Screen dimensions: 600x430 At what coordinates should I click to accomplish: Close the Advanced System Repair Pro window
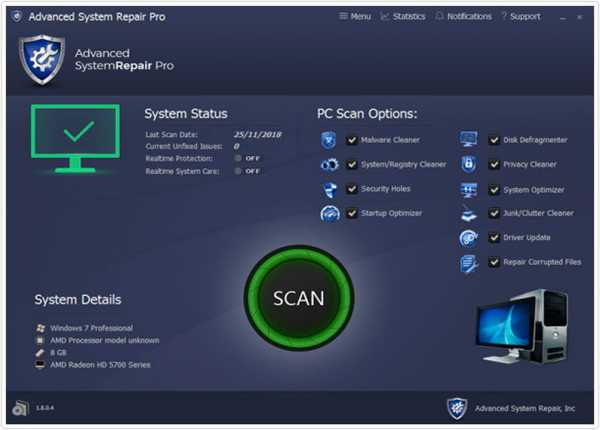tap(580, 17)
